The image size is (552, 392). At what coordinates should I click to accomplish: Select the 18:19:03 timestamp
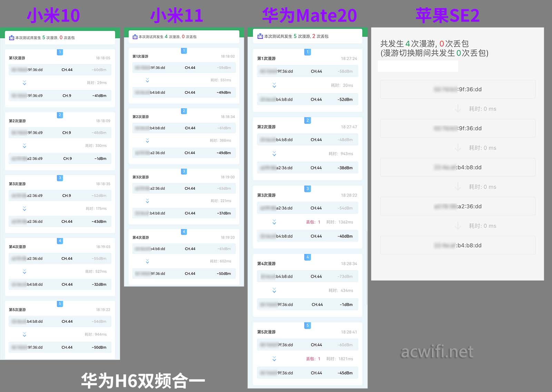(x=103, y=247)
